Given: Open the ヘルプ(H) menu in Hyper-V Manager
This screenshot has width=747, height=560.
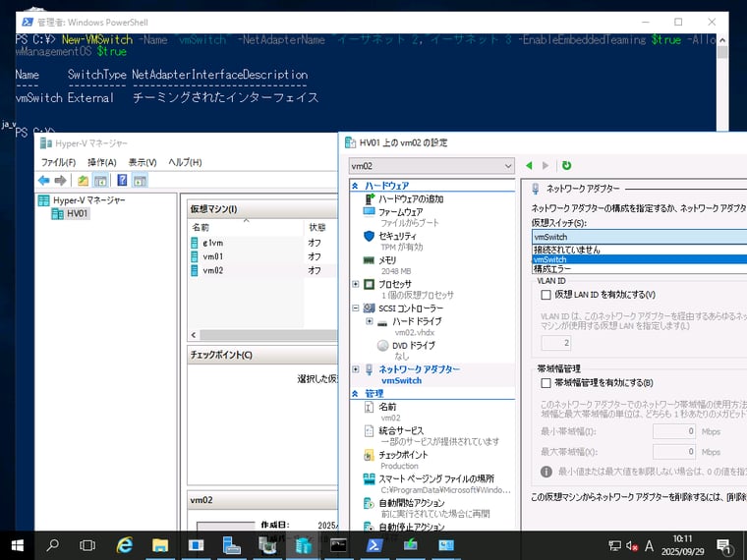Looking at the screenshot, I should click(x=185, y=162).
